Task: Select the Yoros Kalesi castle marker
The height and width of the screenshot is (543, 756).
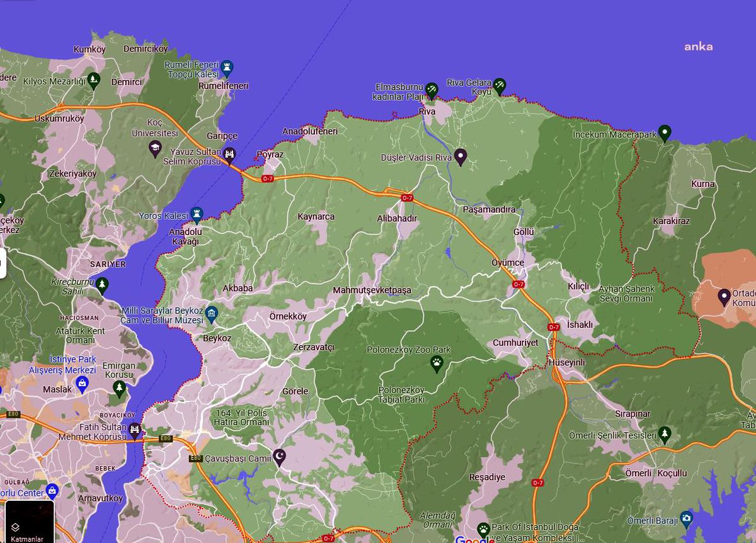Action: pos(197,213)
